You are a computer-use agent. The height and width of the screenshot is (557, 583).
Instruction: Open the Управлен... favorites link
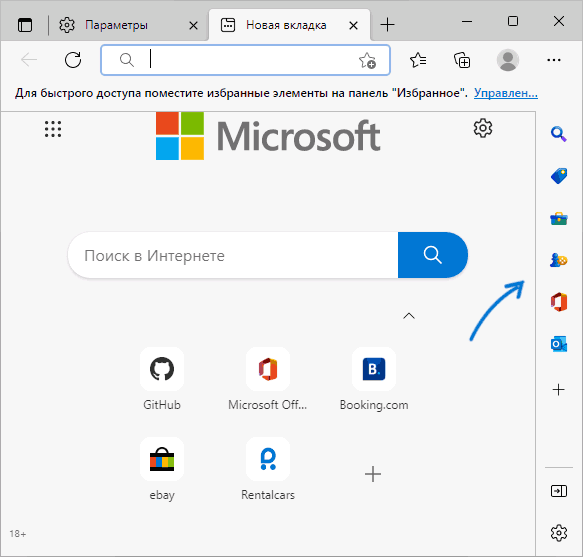pos(506,93)
